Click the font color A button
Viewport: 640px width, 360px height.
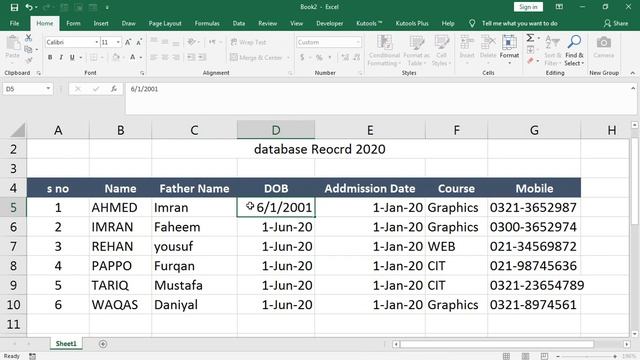[x=133, y=58]
